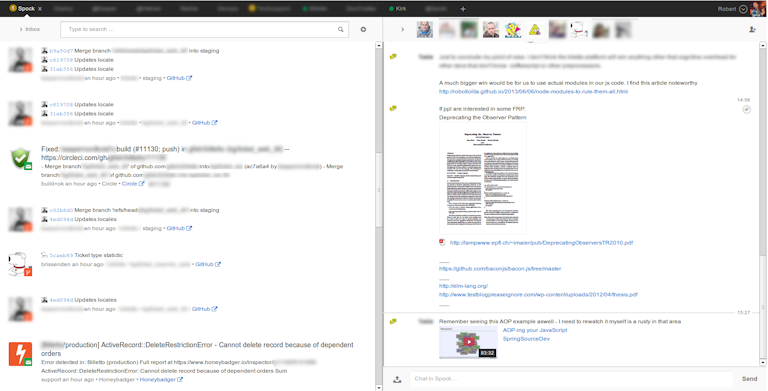This screenshot has width=768, height=391.
Task: Click the 'Ticket type statictic' commit message
Action: 98,255
